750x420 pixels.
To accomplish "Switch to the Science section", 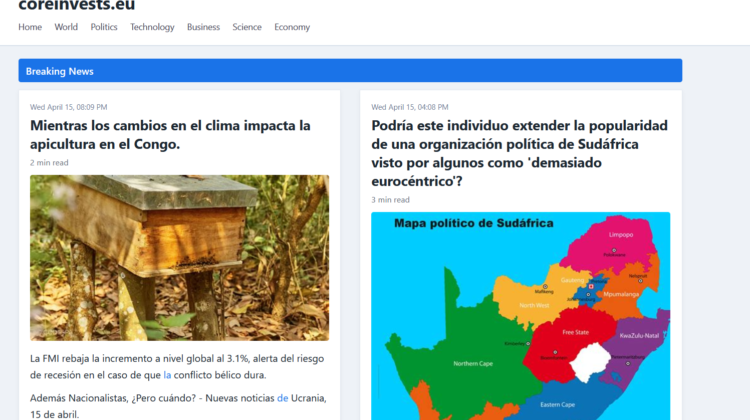I will pos(247,27).
